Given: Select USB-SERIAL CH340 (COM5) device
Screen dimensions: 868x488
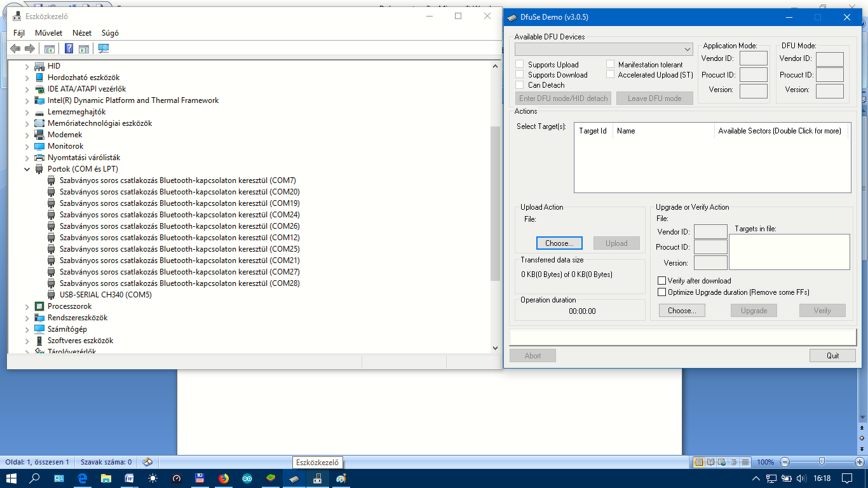Looking at the screenshot, I should pos(105,295).
